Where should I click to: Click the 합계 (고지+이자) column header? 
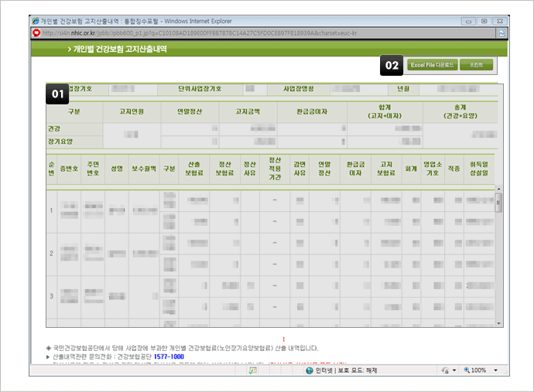(x=385, y=111)
